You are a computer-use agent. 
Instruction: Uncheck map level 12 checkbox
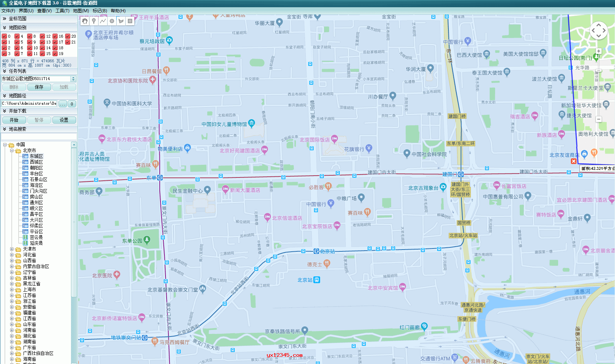(42, 36)
